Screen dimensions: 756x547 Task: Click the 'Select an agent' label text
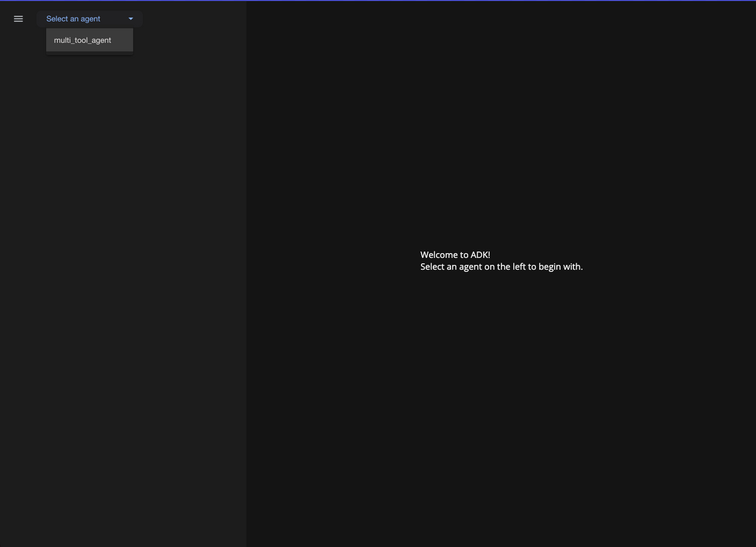coord(73,19)
